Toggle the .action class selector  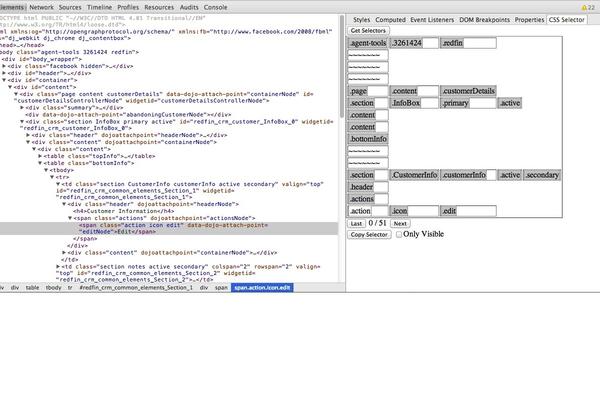pos(360,211)
